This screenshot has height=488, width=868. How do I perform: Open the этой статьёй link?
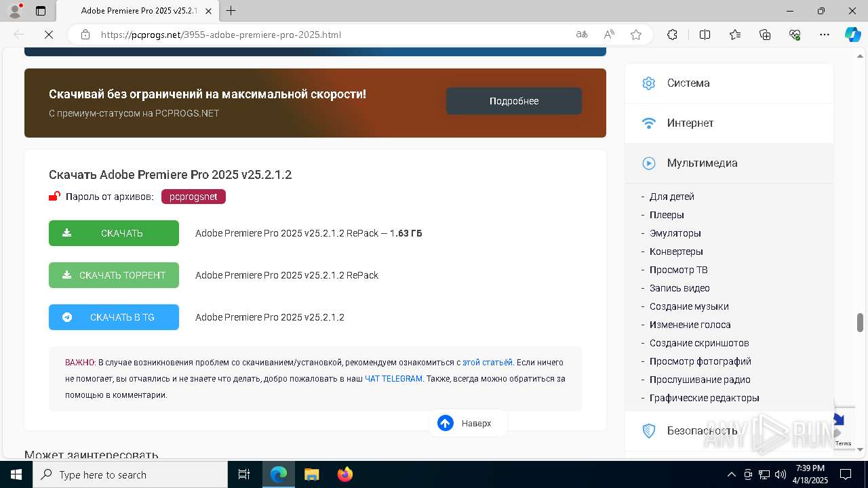[488, 363]
